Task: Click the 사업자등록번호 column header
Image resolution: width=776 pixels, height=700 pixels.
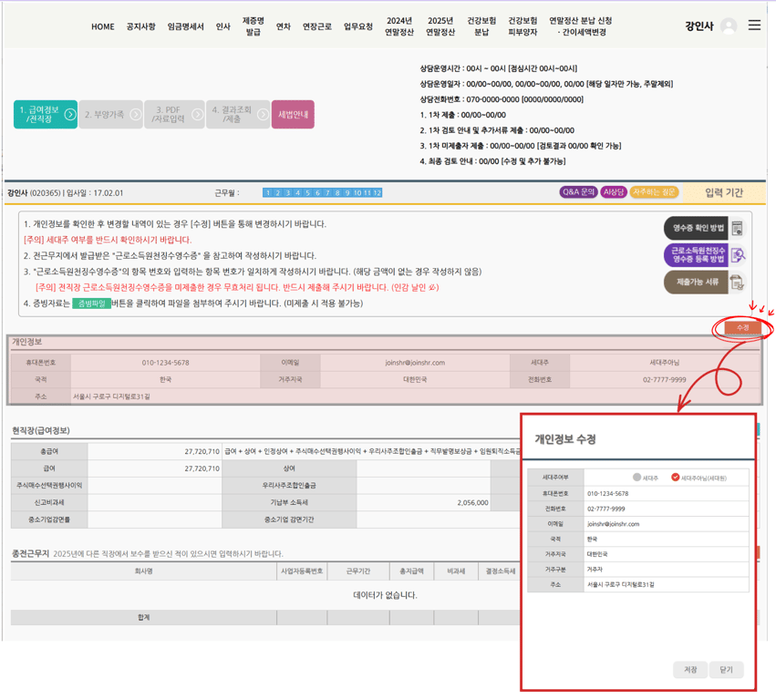Action: (302, 571)
